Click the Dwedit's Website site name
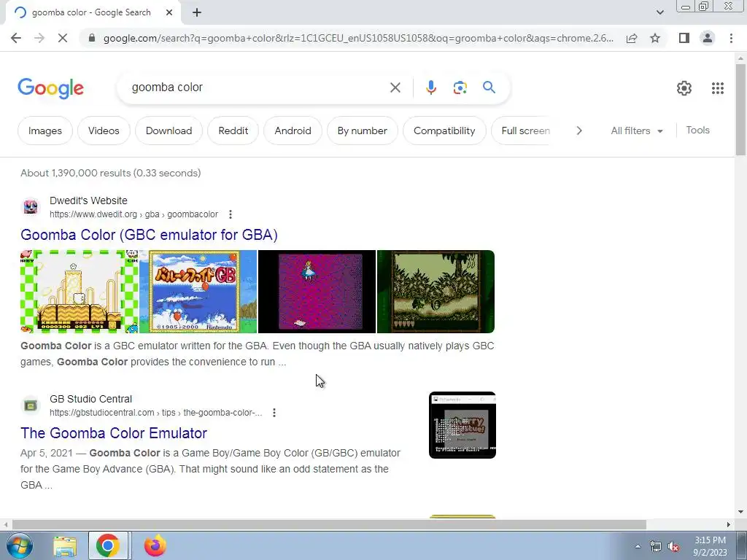The width and height of the screenshot is (747, 560). coord(88,201)
